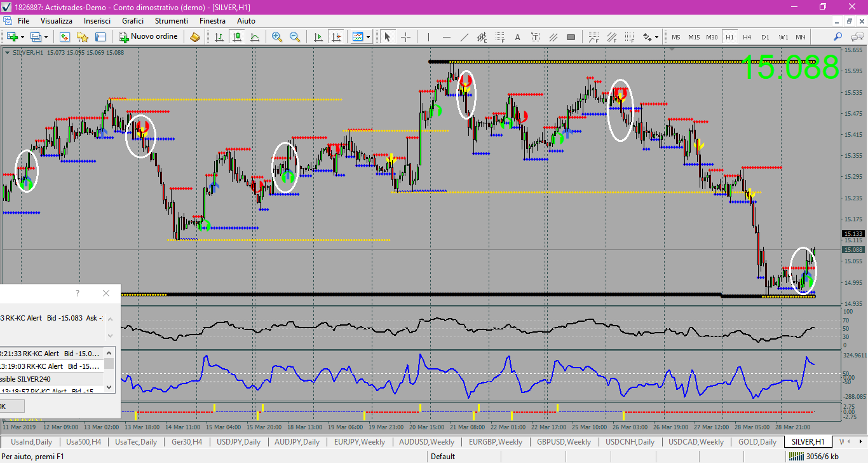The width and height of the screenshot is (868, 463).
Task: Select the cursor arrow tool
Action: (388, 37)
